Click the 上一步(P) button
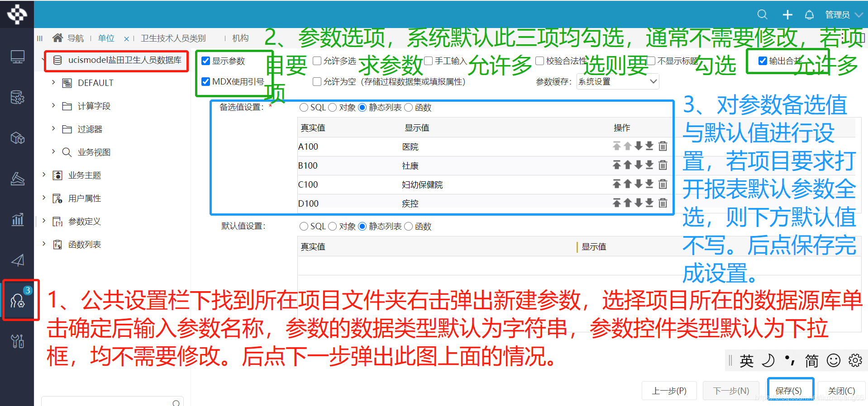Image resolution: width=868 pixels, height=406 pixels. (669, 391)
